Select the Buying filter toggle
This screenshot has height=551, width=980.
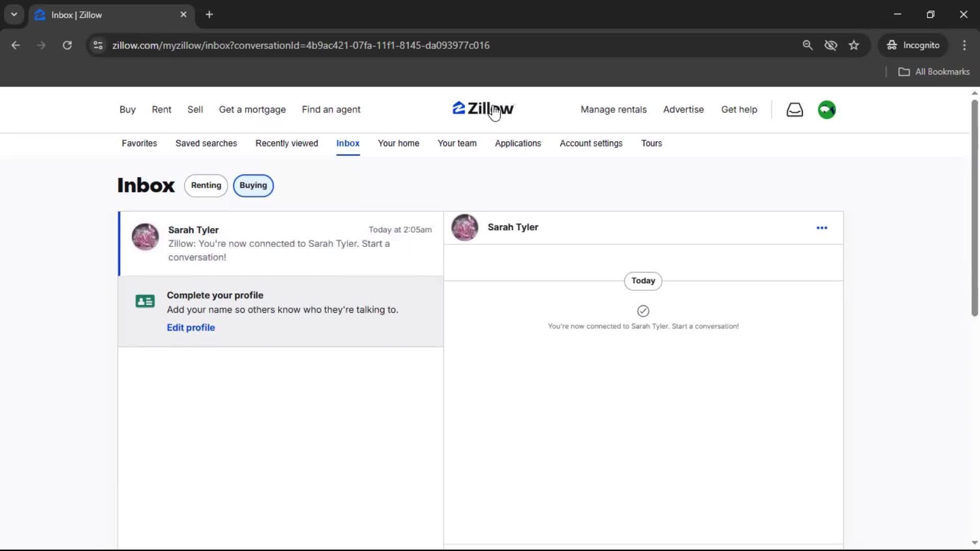[x=253, y=185]
